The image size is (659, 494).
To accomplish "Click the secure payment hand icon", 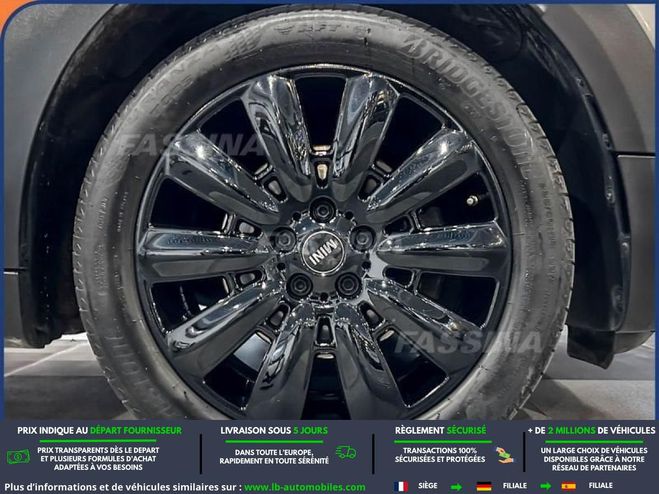I will tap(504, 455).
